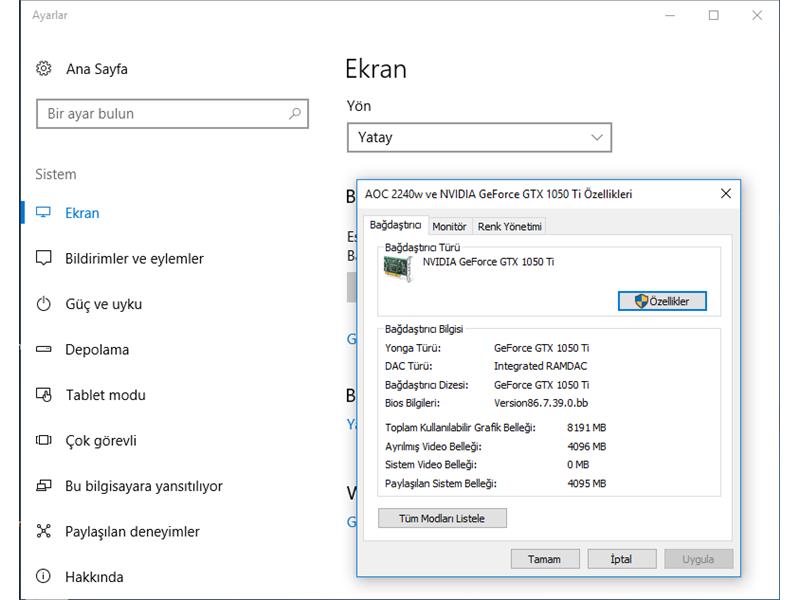Focus the Bir ayar bulun search field
This screenshot has width=800, height=600.
[172, 114]
